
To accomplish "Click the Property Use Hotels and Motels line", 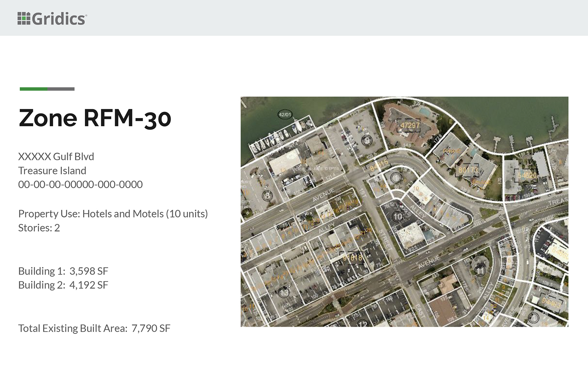I will point(113,214).
